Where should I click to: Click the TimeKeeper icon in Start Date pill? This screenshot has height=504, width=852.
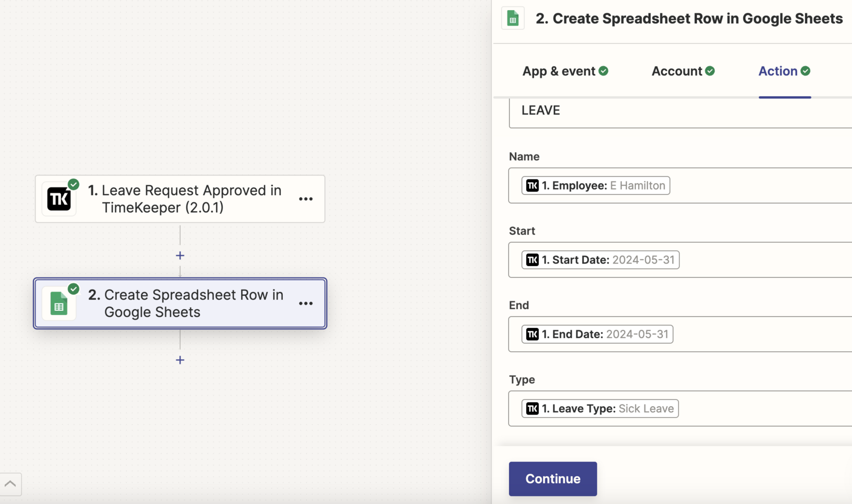point(532,260)
